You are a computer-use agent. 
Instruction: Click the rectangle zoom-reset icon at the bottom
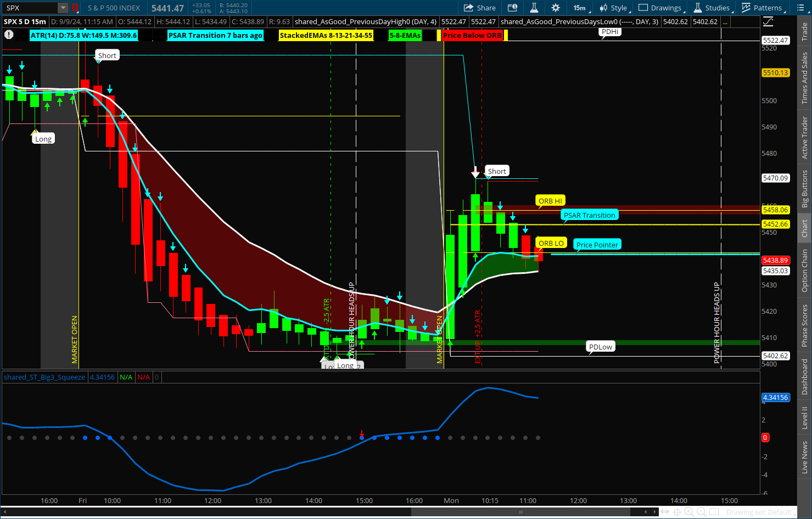click(714, 512)
